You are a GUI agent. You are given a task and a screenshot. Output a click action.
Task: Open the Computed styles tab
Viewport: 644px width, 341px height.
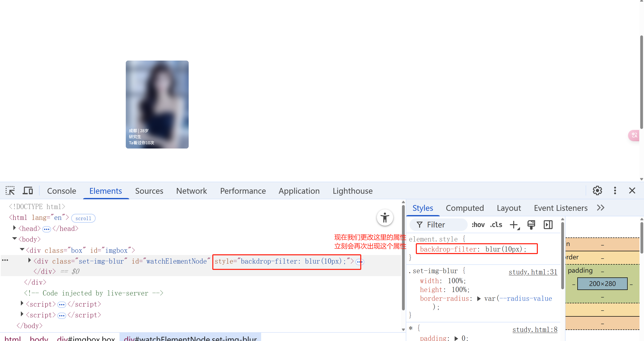point(465,208)
